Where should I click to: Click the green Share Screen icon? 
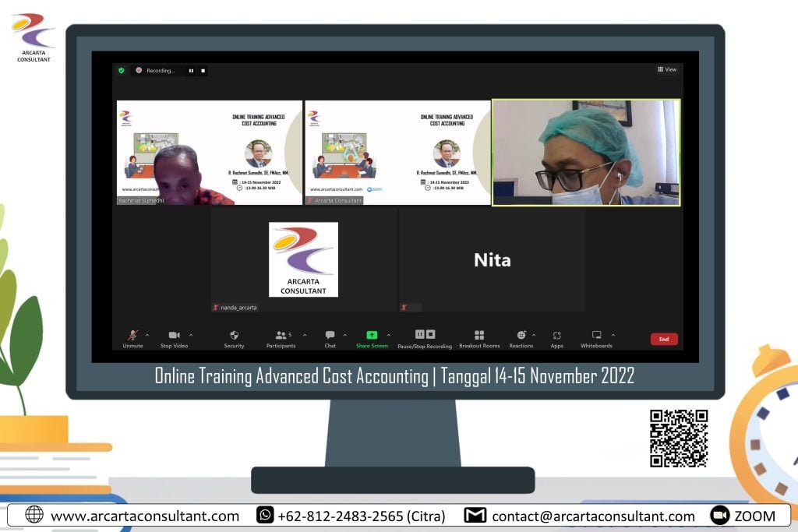pyautogui.click(x=372, y=335)
